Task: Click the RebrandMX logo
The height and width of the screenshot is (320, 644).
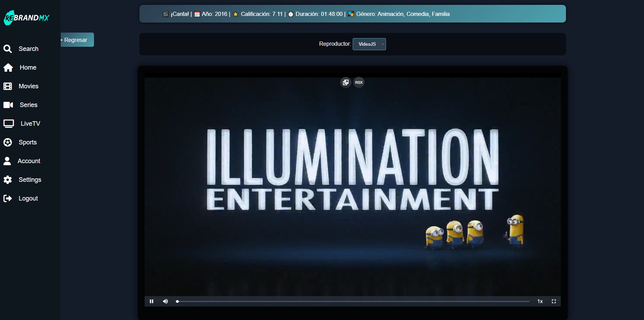Action: 26,18
